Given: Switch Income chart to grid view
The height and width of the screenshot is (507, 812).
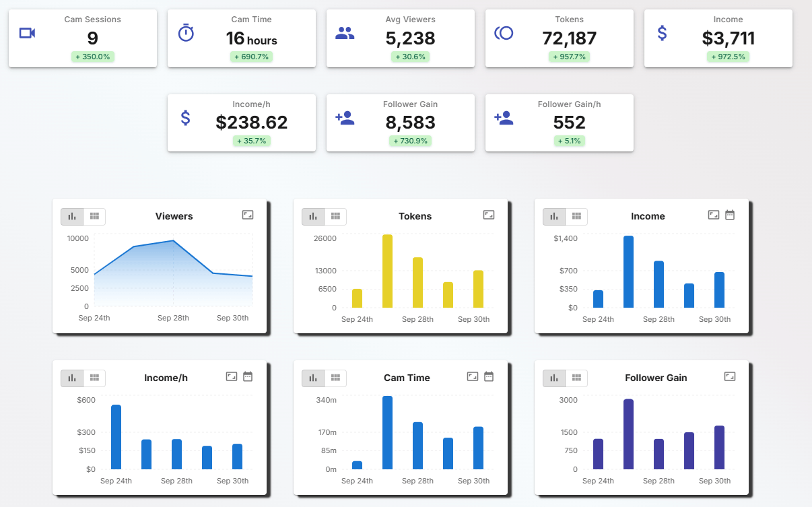Looking at the screenshot, I should 576,216.
